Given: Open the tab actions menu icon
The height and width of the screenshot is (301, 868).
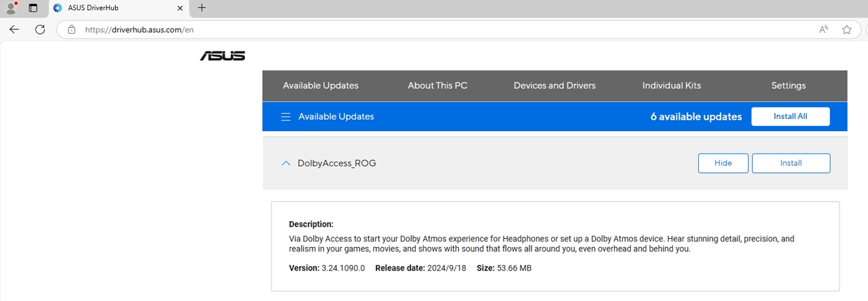Looking at the screenshot, I should [x=32, y=8].
